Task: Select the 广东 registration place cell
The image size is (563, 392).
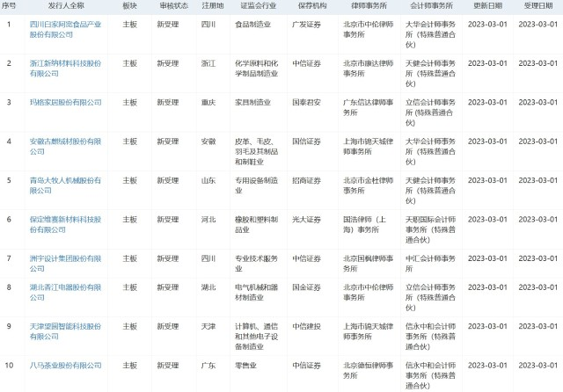Action: click(208, 366)
